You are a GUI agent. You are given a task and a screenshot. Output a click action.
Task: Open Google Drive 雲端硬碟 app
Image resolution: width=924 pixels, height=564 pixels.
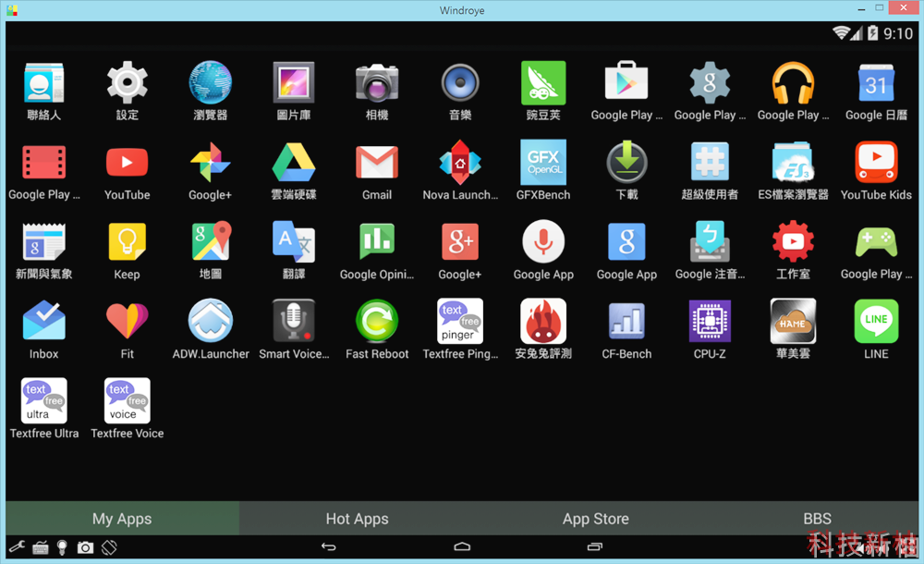294,162
